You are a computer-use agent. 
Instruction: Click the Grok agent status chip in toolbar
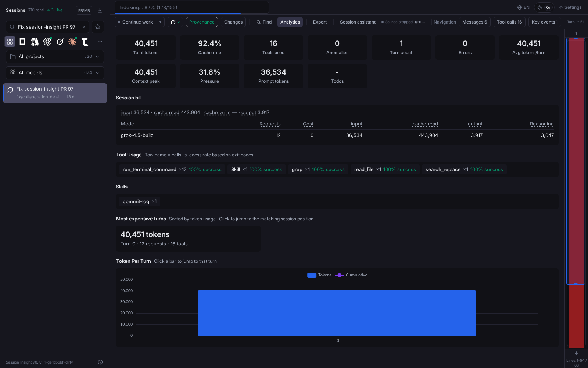tap(175, 22)
